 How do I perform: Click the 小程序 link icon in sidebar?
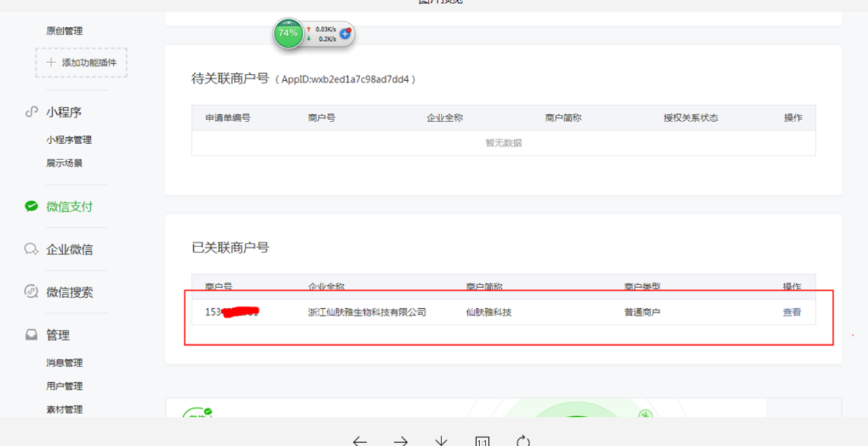click(31, 112)
